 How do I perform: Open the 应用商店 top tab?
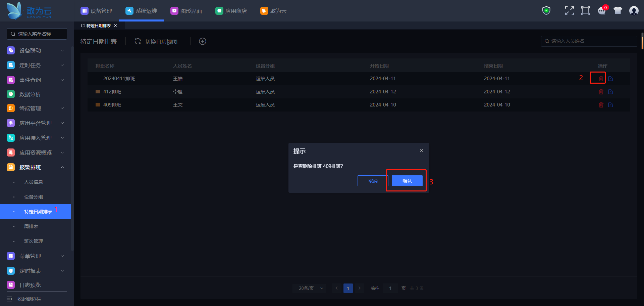(231, 11)
